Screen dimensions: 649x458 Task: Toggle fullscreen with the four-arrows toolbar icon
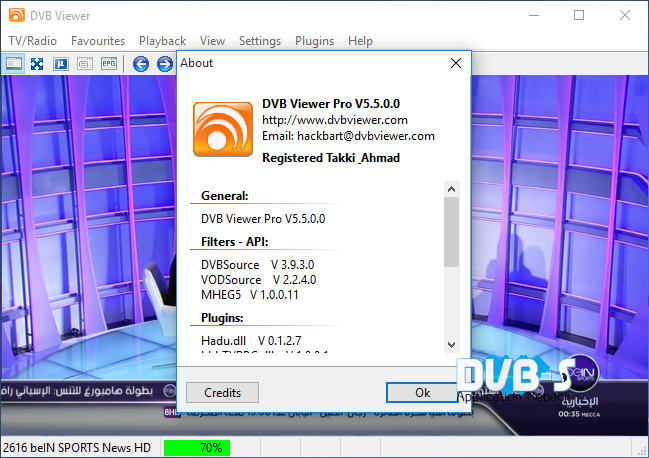[x=37, y=64]
